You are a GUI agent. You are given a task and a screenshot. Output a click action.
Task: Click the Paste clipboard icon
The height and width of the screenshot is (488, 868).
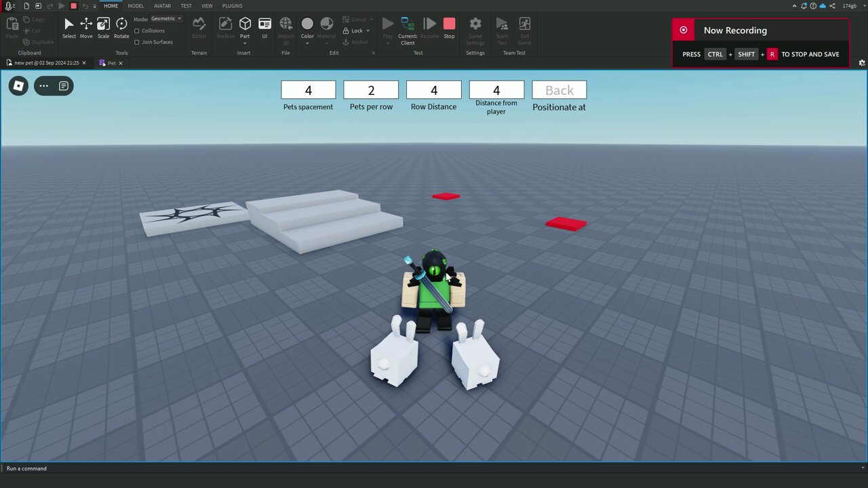(12, 24)
